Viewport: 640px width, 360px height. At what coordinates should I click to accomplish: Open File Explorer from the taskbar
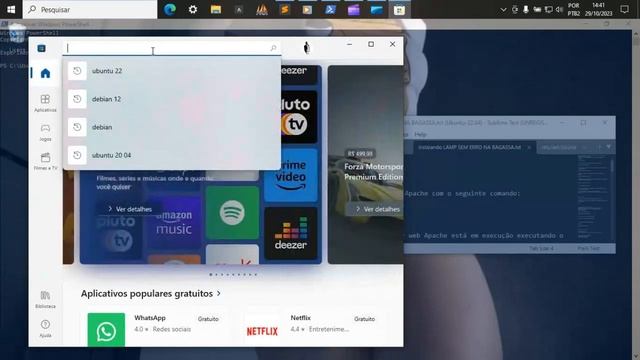coord(216,9)
